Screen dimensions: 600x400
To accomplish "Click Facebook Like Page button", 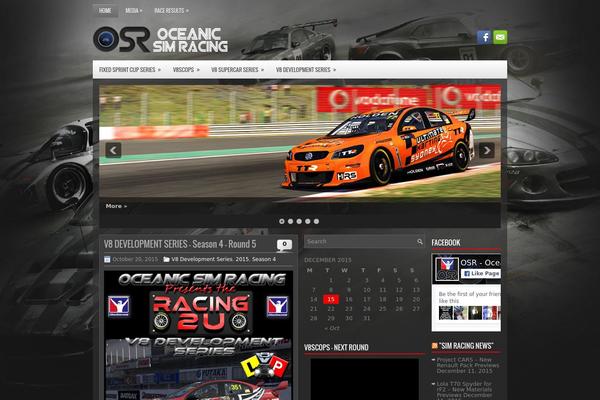I will (x=481, y=273).
